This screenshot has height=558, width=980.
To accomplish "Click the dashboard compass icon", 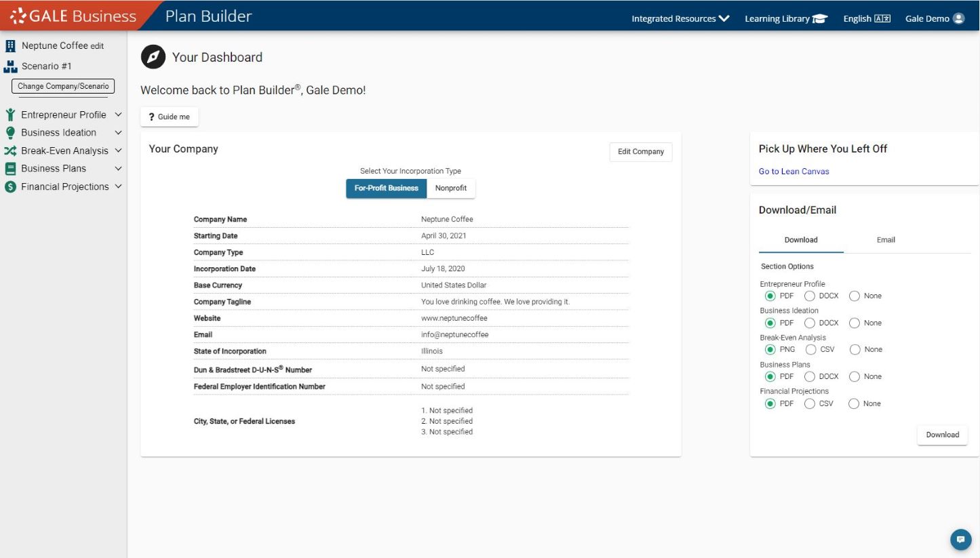I will (153, 57).
